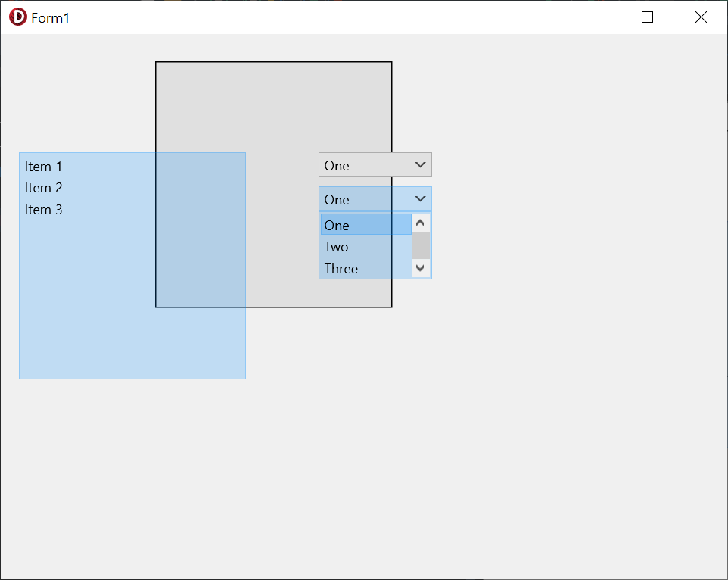Click the dropdown list scrollbar thumb

click(x=421, y=245)
